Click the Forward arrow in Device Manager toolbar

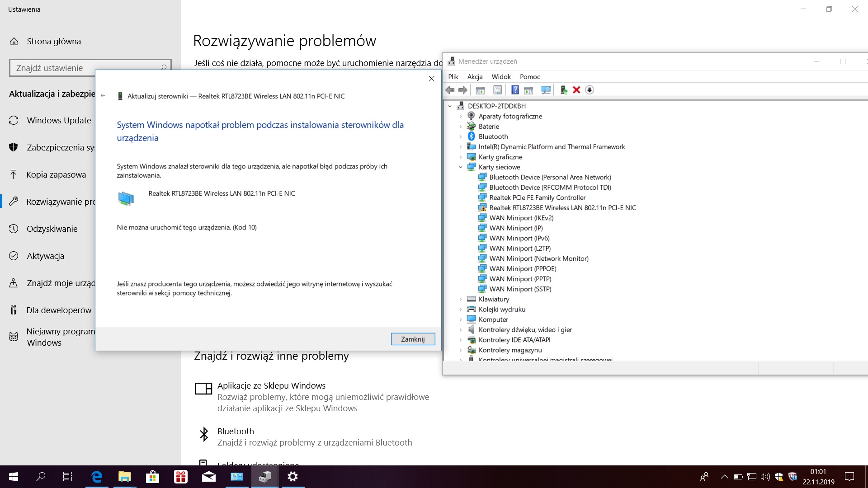tap(462, 90)
